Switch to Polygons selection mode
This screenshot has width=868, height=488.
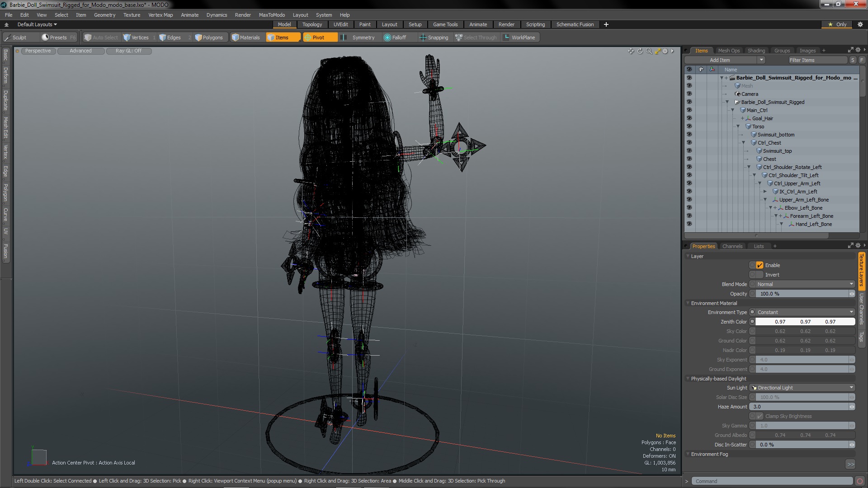coord(209,38)
